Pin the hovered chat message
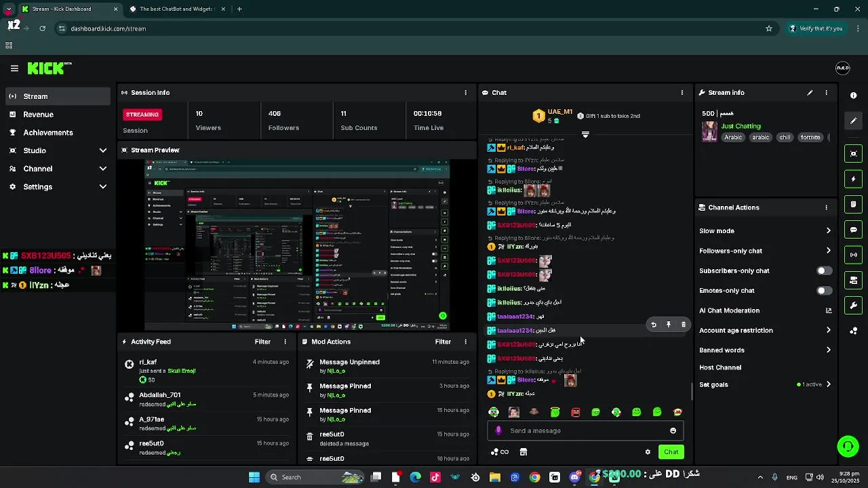868x488 pixels. pyautogui.click(x=669, y=325)
